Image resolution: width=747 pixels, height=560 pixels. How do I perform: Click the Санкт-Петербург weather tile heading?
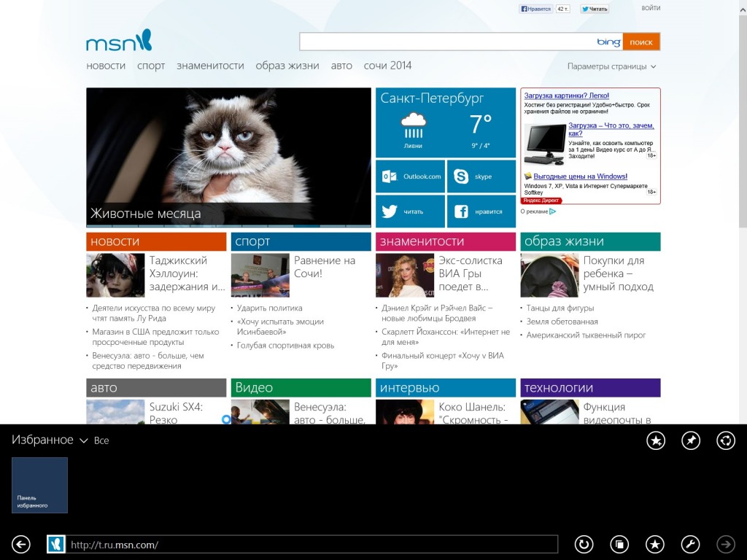pyautogui.click(x=432, y=98)
